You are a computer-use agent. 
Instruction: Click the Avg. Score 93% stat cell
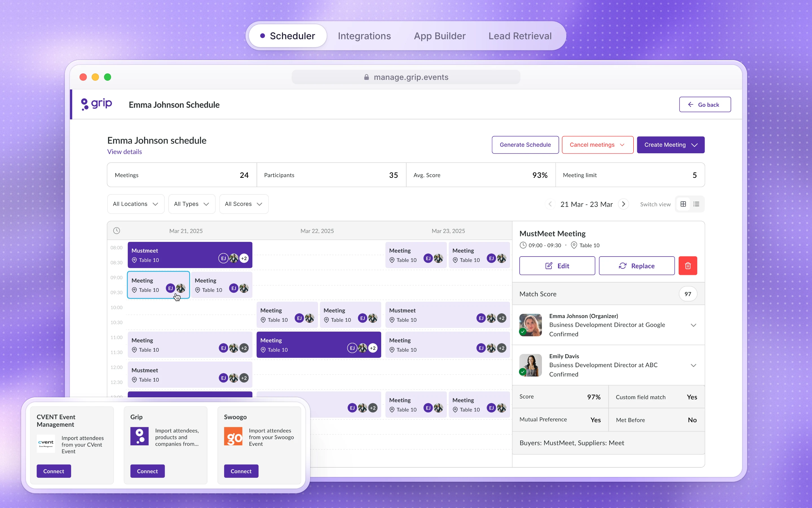(x=480, y=175)
